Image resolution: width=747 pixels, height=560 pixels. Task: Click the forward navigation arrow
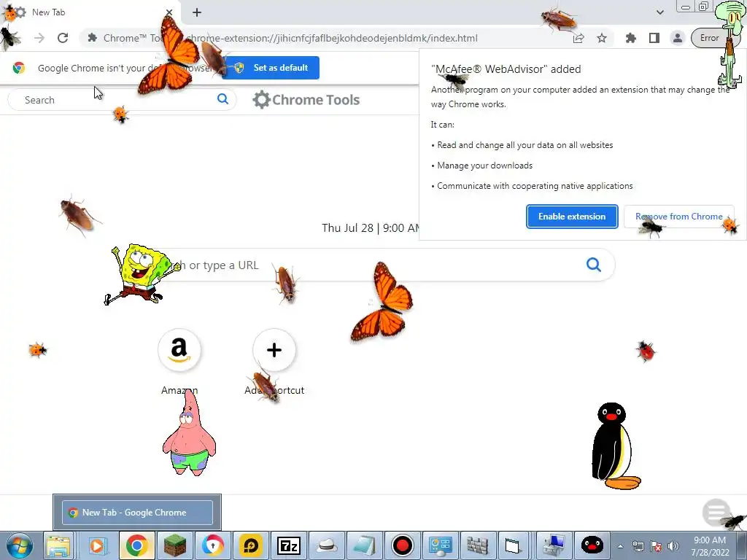pyautogui.click(x=39, y=38)
